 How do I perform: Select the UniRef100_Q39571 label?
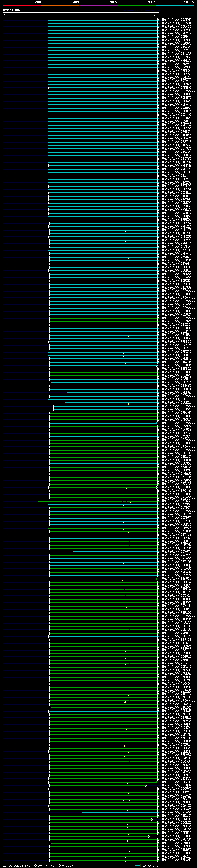pyautogui.click(x=176, y=257)
